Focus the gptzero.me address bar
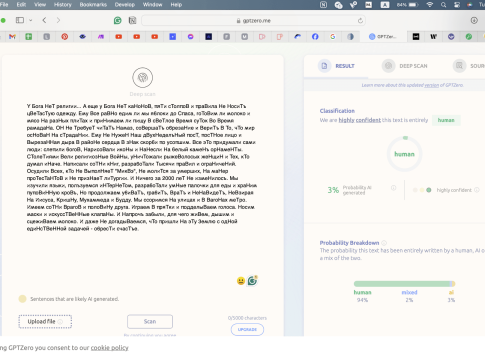485x360 pixels. [x=253, y=21]
